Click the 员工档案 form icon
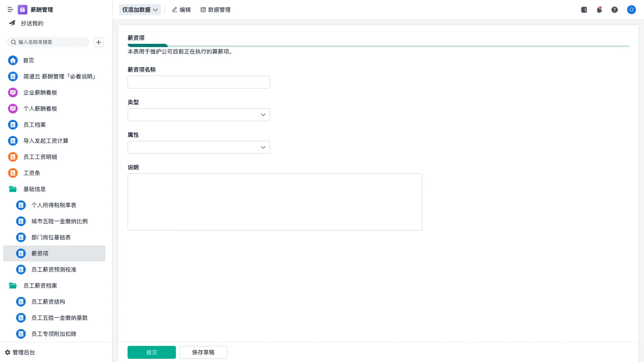This screenshot has height=362, width=644. (x=13, y=125)
